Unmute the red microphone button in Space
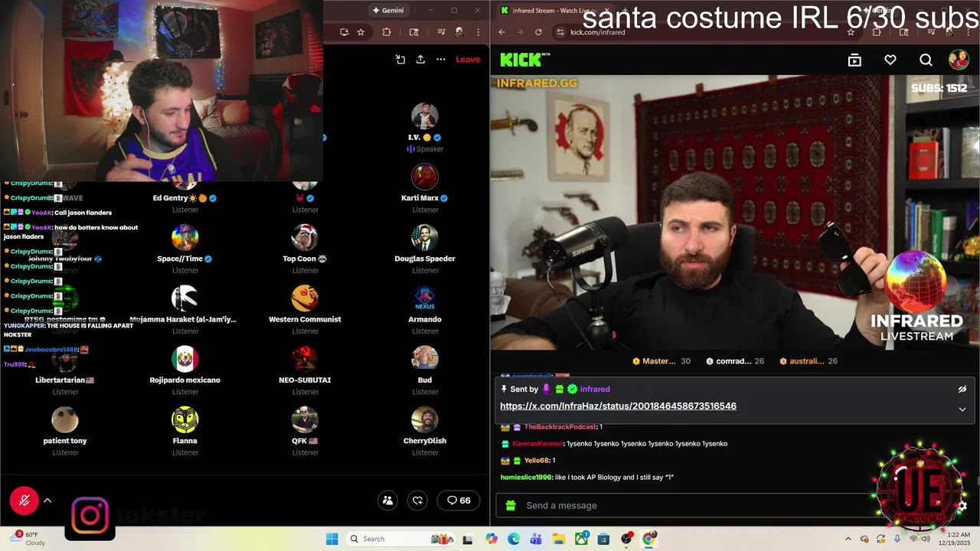Screen dimensions: 980x551 pos(24,500)
